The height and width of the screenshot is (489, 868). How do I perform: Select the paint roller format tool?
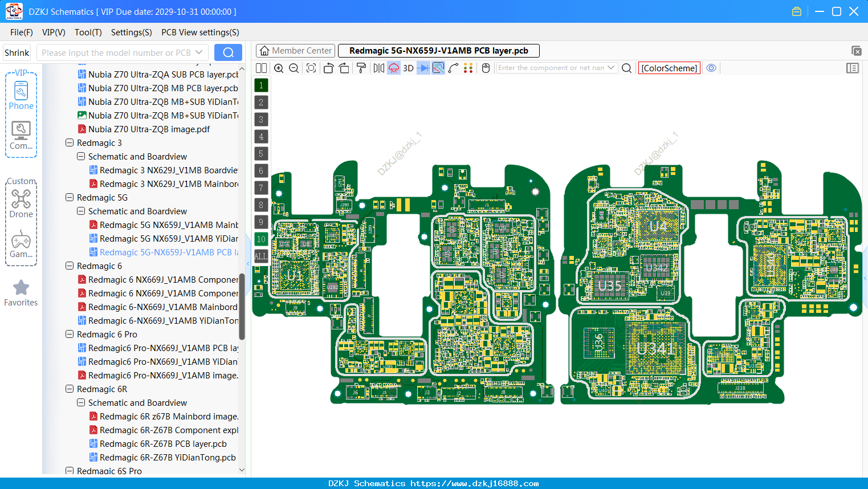(x=361, y=68)
